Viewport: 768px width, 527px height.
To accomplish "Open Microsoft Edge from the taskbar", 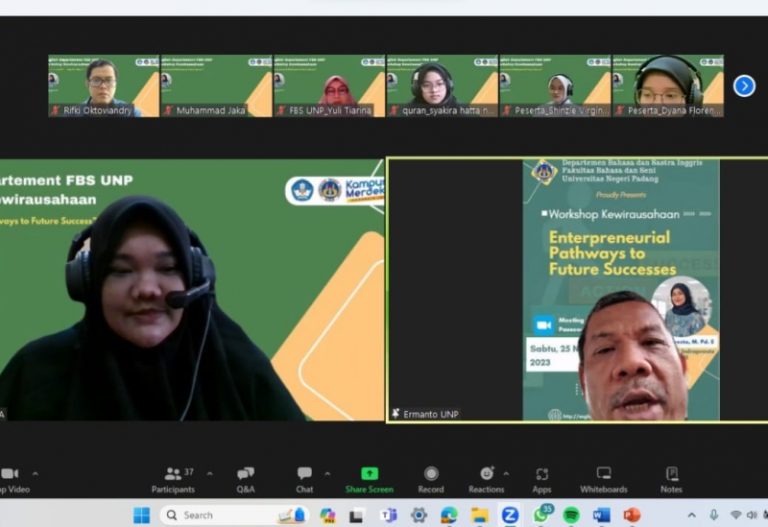I will [449, 515].
